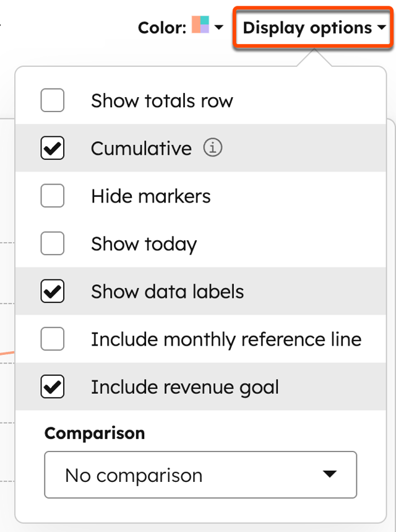Expand the No comparison dropdown
The image size is (396, 532).
click(x=200, y=475)
